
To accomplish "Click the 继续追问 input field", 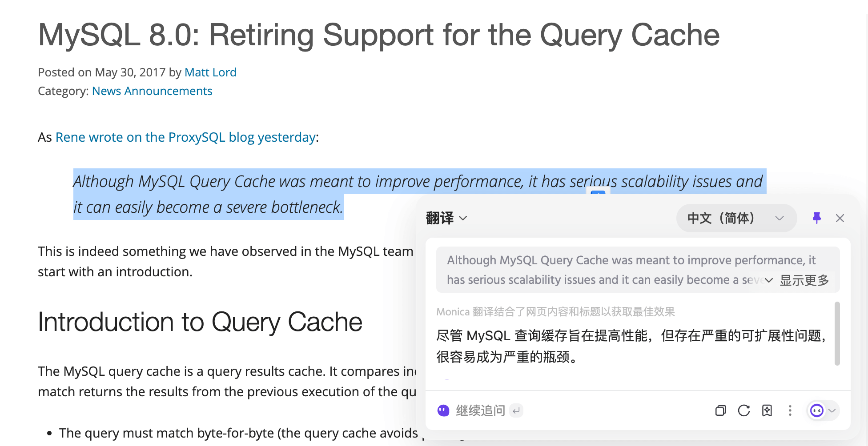I will click(x=480, y=410).
